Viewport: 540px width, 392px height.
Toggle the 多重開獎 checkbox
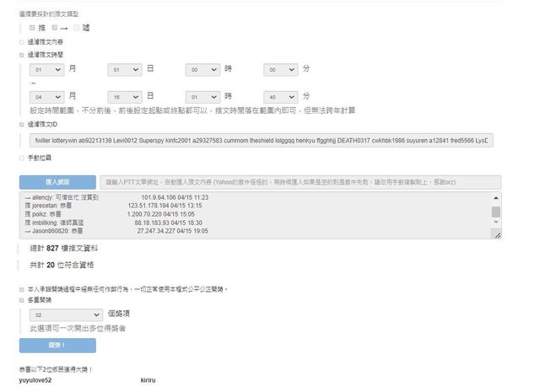tap(22, 300)
